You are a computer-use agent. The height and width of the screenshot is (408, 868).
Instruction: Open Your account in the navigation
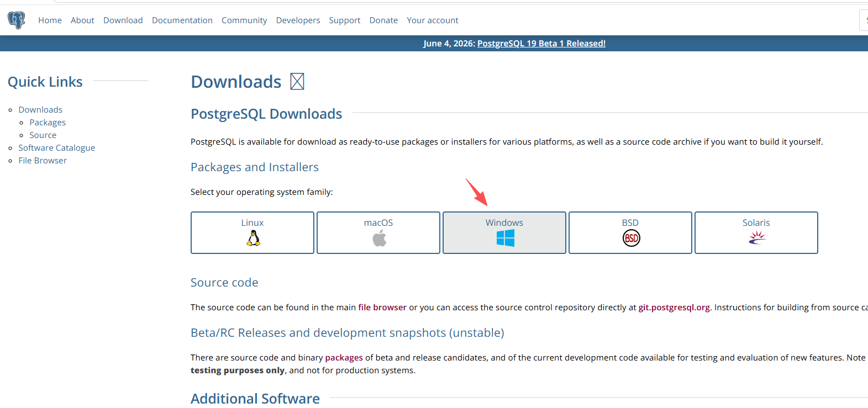[433, 20]
